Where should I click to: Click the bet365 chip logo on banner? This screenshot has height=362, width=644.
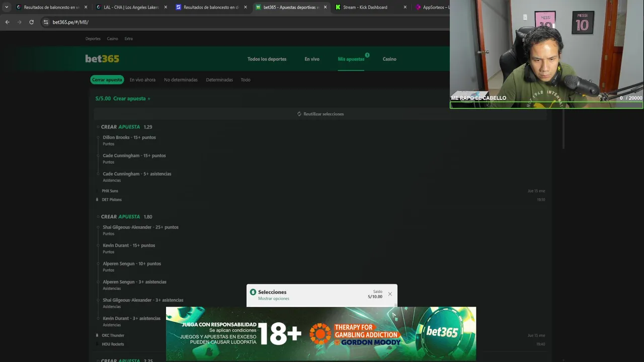click(442, 332)
